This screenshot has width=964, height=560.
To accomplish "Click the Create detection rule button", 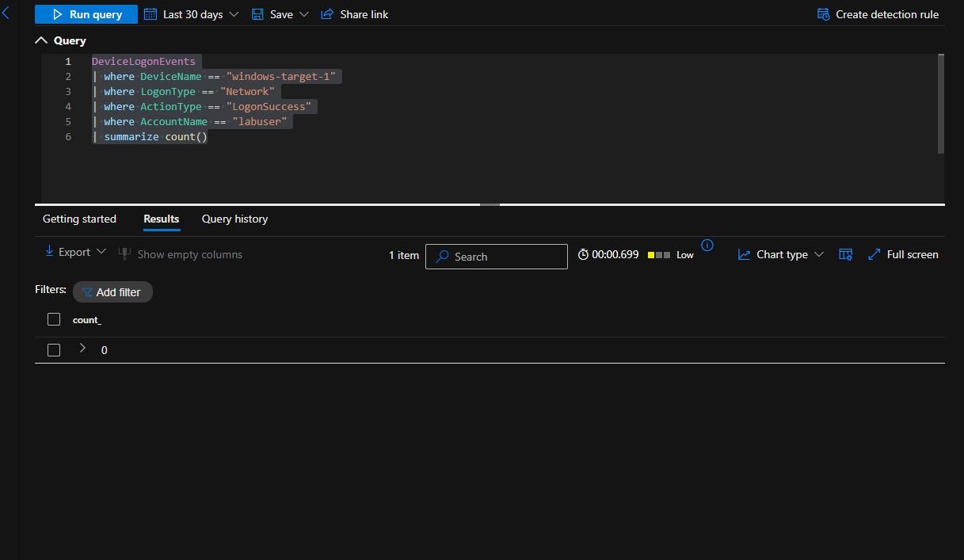I will pyautogui.click(x=877, y=14).
